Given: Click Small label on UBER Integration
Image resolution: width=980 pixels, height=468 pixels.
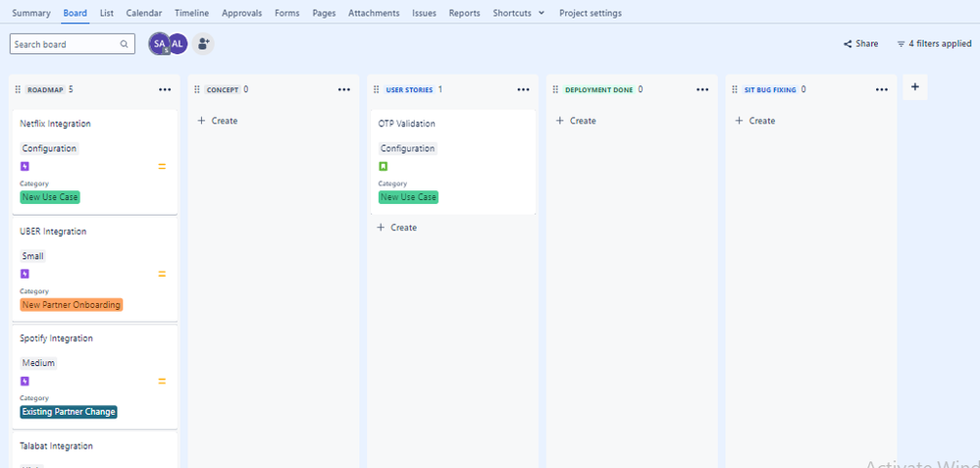Looking at the screenshot, I should click(x=33, y=256).
